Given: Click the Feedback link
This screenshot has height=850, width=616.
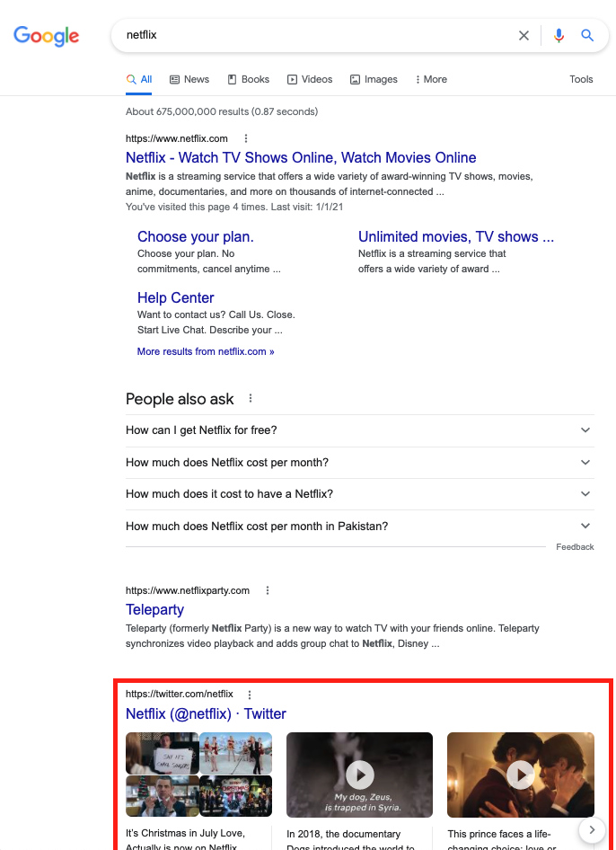Looking at the screenshot, I should [x=575, y=547].
